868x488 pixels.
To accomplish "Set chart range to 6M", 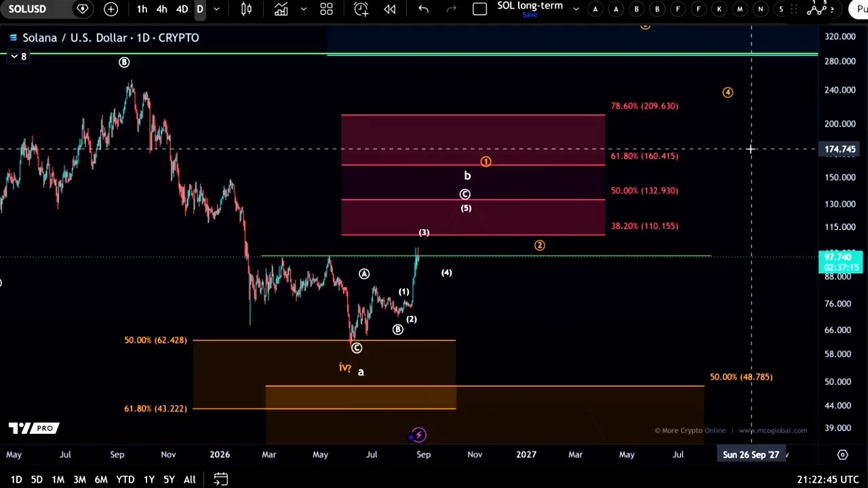I will pyautogui.click(x=101, y=480).
